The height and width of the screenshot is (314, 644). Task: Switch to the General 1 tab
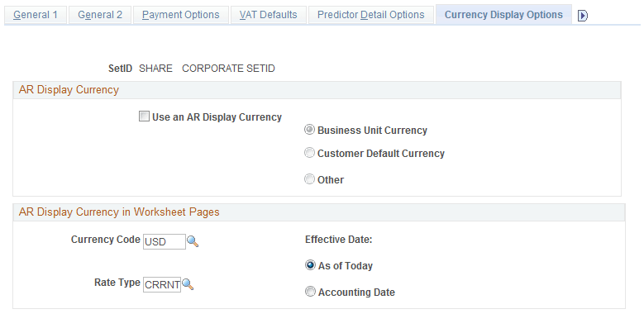[x=36, y=15]
